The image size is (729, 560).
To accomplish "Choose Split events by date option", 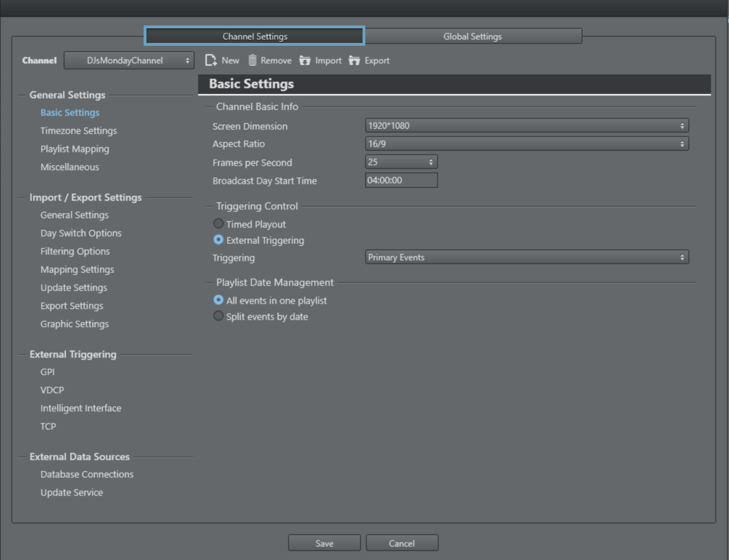I will pos(218,316).
